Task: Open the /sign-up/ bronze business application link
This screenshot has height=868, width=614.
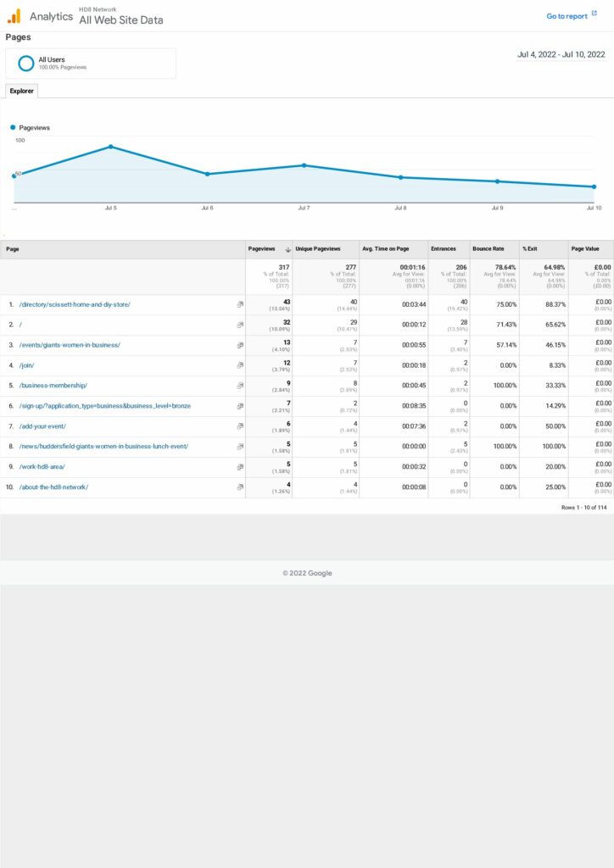Action: point(104,406)
